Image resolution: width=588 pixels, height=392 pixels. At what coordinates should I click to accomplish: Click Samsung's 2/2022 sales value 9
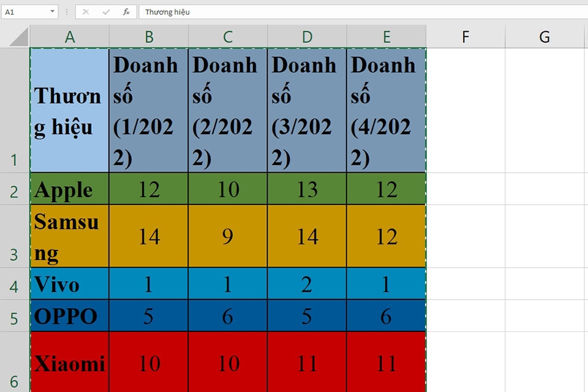[x=228, y=236]
